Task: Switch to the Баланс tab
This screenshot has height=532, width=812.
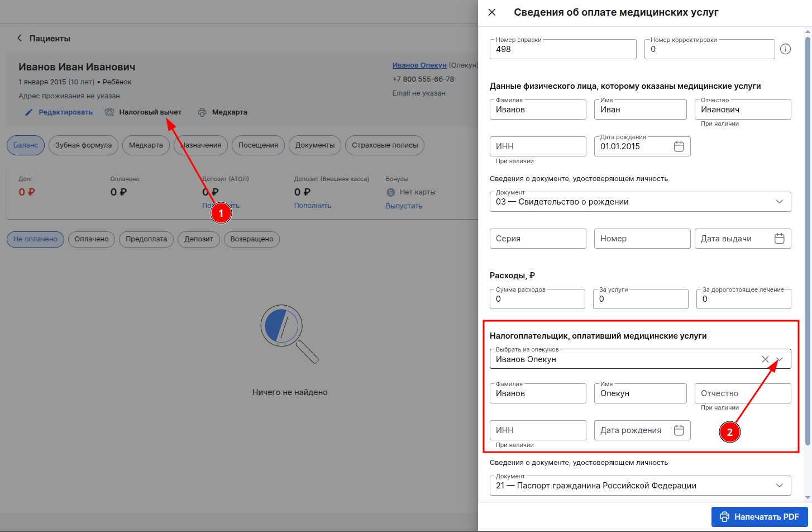Action: 26,145
